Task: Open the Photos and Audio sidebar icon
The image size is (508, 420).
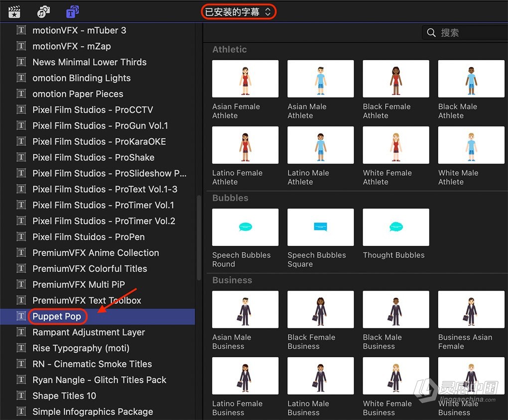Action: (x=43, y=12)
